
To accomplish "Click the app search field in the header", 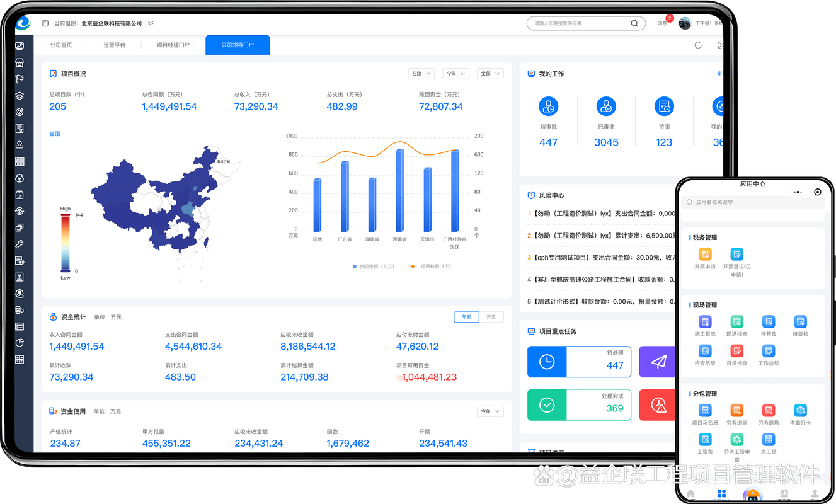I will click(x=586, y=23).
